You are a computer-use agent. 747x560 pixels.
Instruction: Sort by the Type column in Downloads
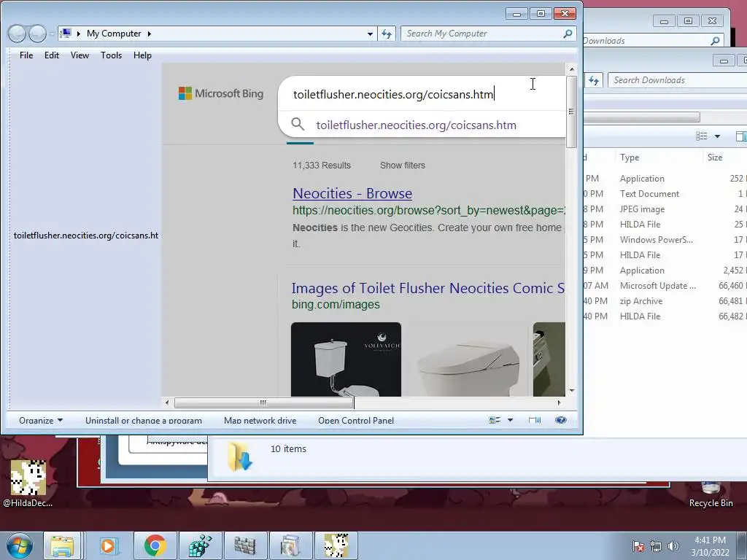[630, 157]
